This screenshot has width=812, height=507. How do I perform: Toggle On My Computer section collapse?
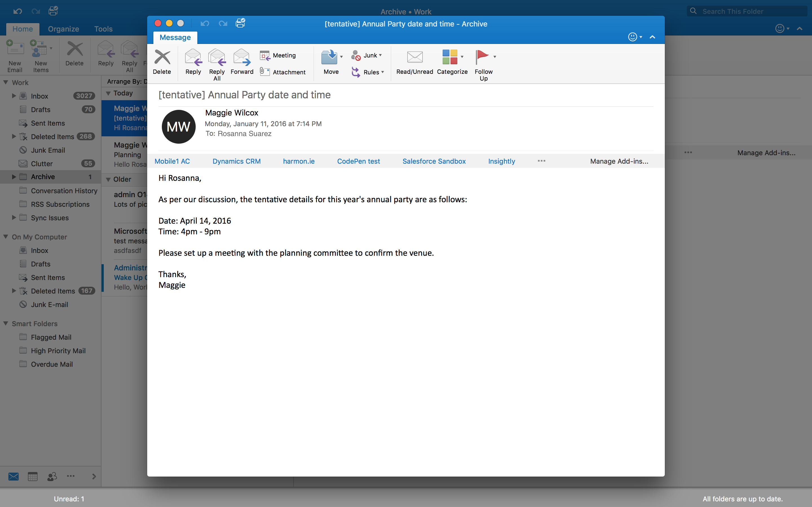click(x=5, y=237)
